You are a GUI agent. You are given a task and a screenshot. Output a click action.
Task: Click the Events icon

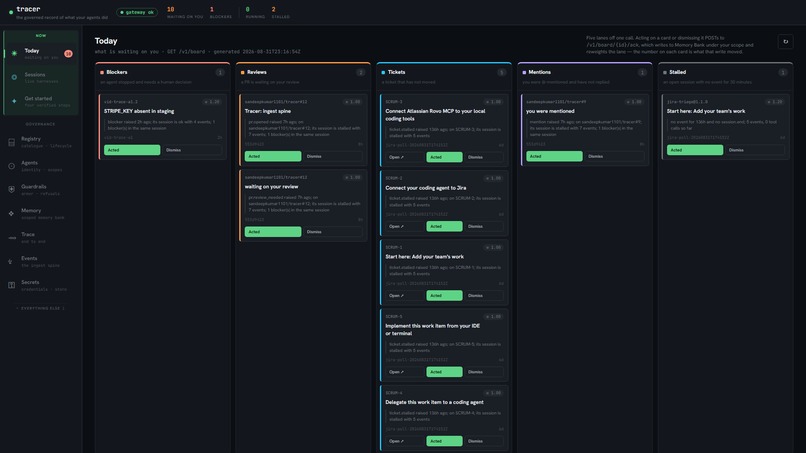click(10, 261)
